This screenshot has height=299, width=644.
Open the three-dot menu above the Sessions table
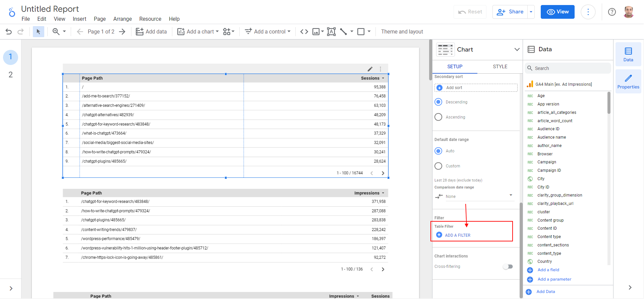[380, 69]
